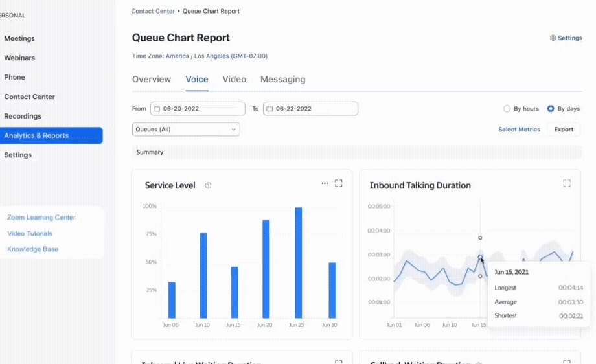
Task: Click calendar icon in To date field
Action: tap(269, 109)
